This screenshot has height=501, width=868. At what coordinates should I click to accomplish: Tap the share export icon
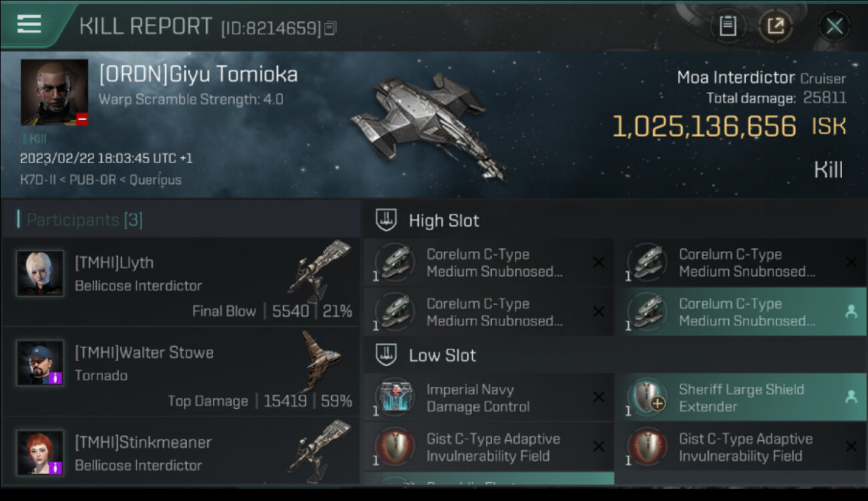point(775,26)
